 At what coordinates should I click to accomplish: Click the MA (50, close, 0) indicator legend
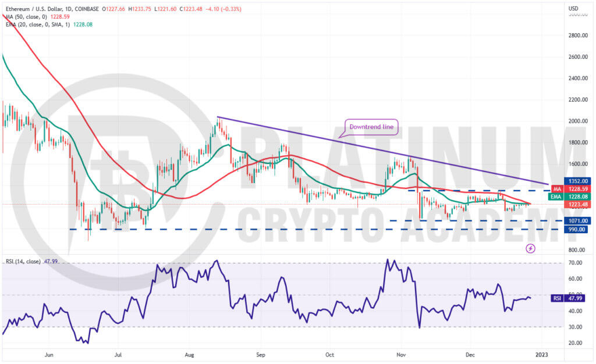click(x=26, y=17)
